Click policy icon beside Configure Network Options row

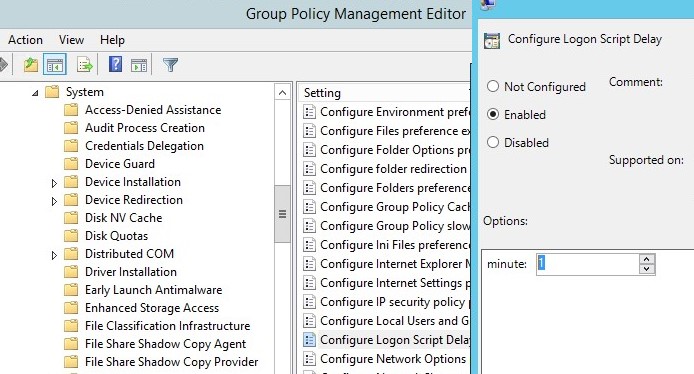(x=309, y=359)
